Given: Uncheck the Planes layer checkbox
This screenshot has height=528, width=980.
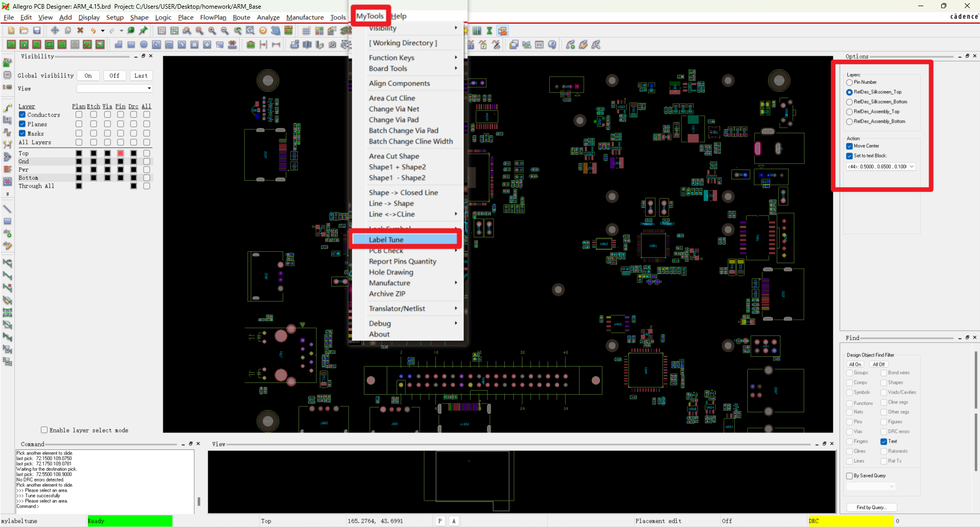Looking at the screenshot, I should point(22,124).
